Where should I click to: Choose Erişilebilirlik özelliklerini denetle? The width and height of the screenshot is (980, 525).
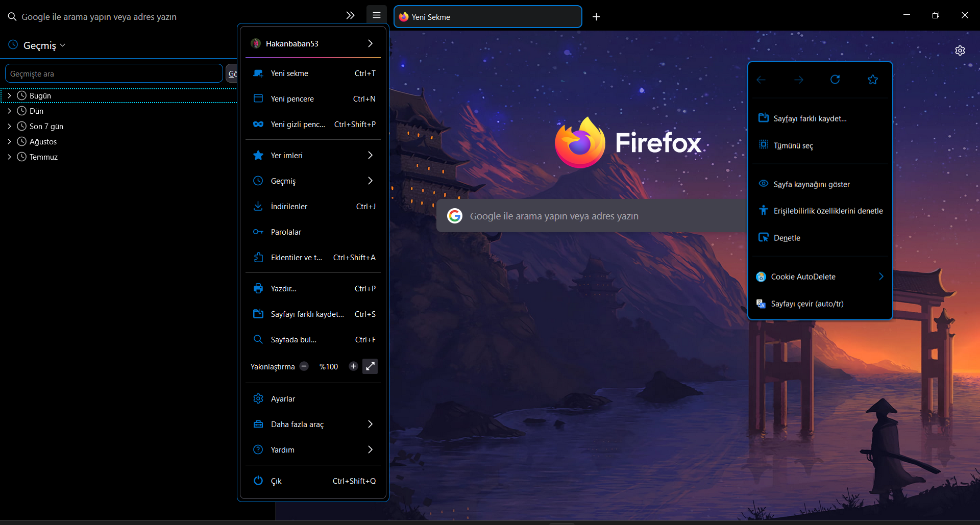point(820,211)
